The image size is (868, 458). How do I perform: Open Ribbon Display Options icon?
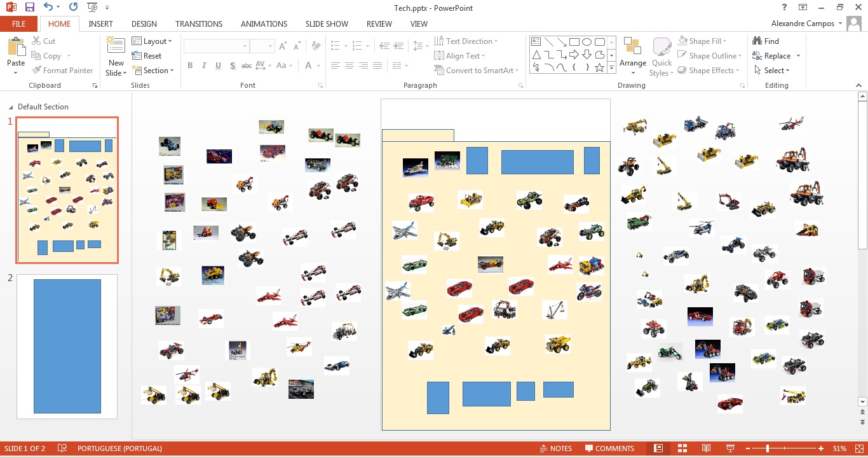click(x=803, y=7)
